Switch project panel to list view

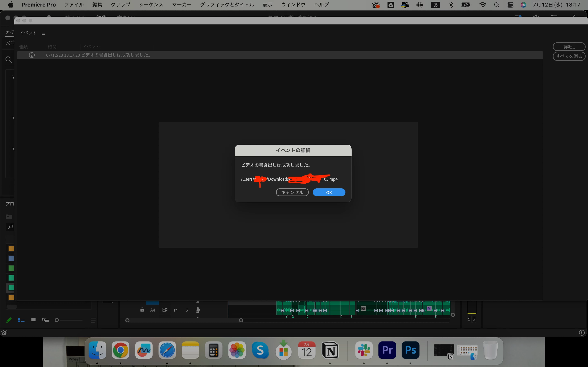21,320
